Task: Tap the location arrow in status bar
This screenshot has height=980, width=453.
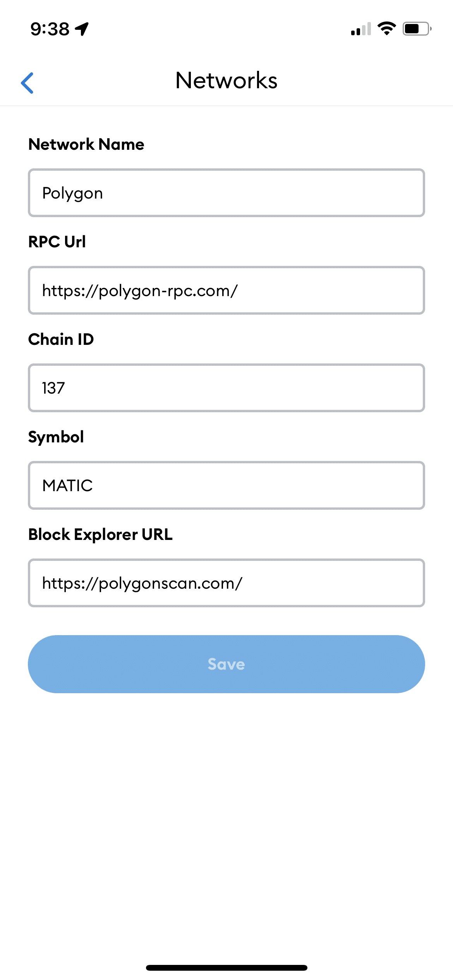Action: pos(82,29)
